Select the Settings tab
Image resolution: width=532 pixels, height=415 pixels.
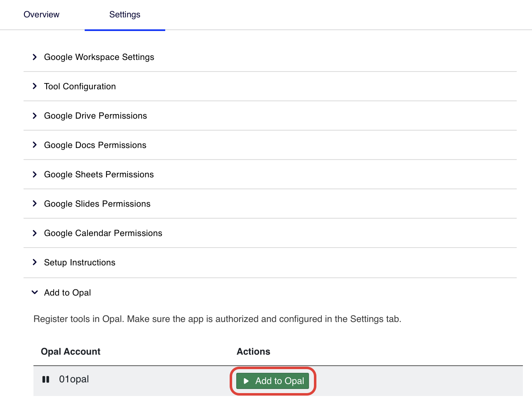125,14
